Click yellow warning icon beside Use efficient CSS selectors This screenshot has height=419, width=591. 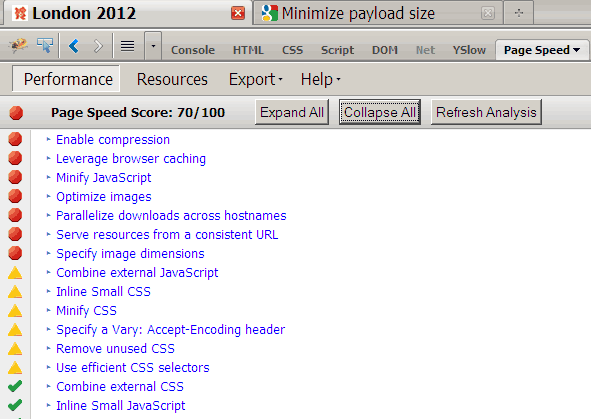pyautogui.click(x=15, y=368)
